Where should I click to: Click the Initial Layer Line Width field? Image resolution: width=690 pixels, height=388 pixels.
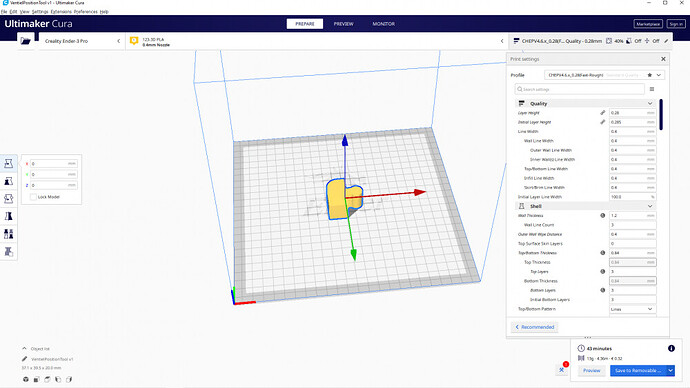[632, 197]
